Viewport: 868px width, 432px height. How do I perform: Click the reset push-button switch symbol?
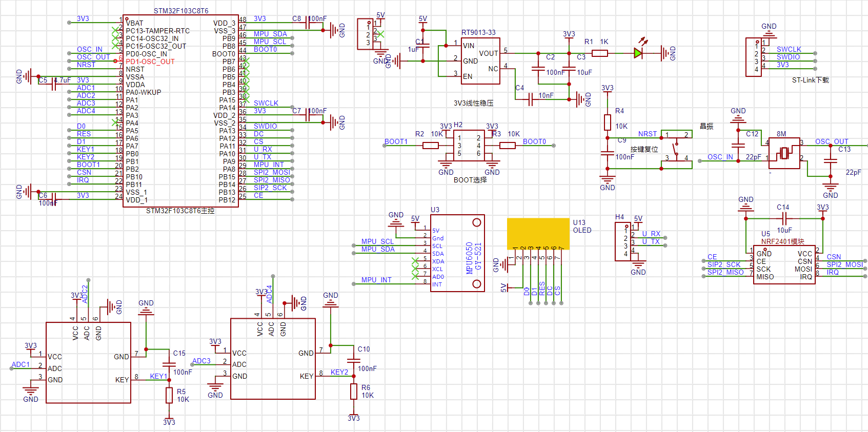click(x=676, y=150)
